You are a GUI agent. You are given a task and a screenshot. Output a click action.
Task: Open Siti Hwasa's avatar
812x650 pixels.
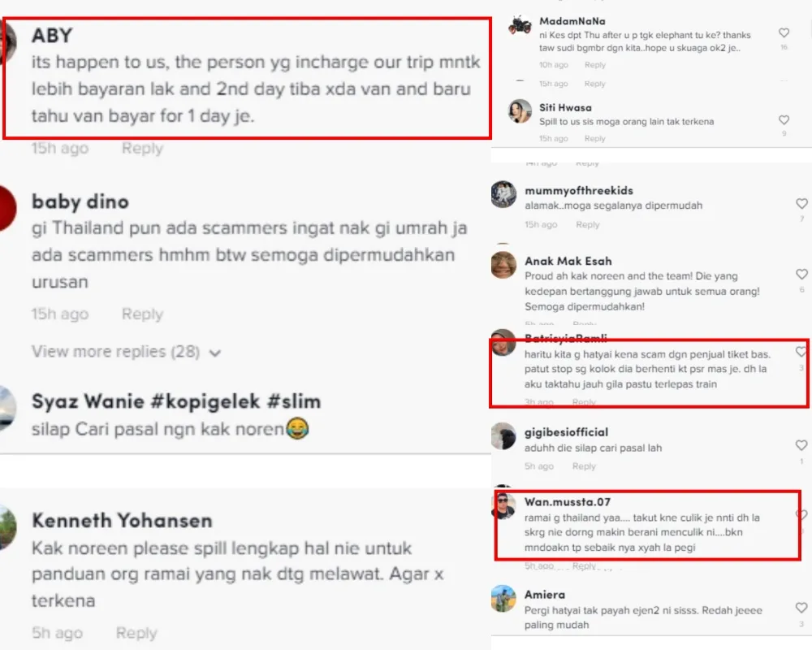pyautogui.click(x=520, y=111)
